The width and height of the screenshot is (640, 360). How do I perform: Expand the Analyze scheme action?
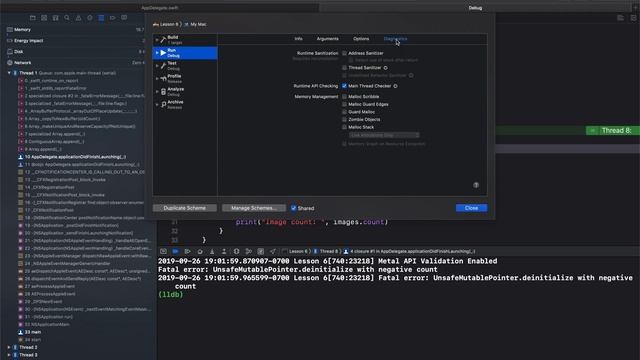[x=157, y=91]
